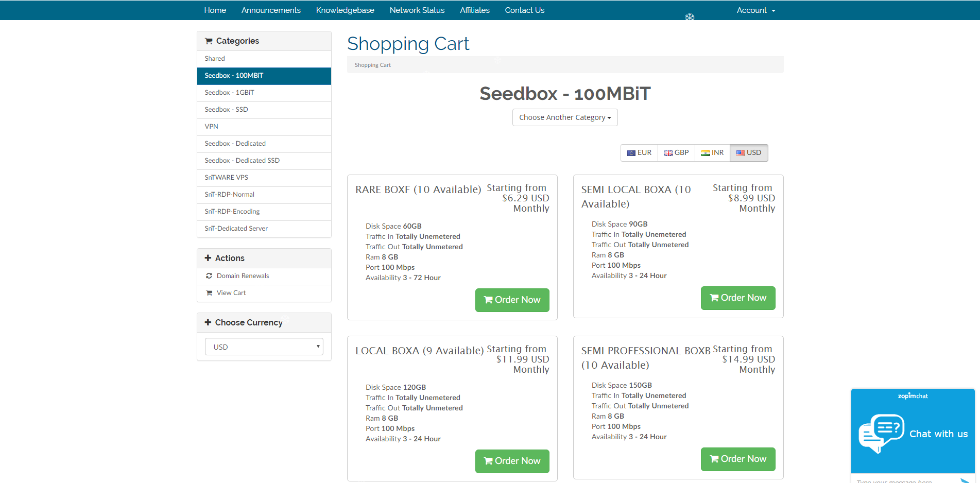Select the USD currency option
Screen dimensions: 980x483
coord(749,152)
